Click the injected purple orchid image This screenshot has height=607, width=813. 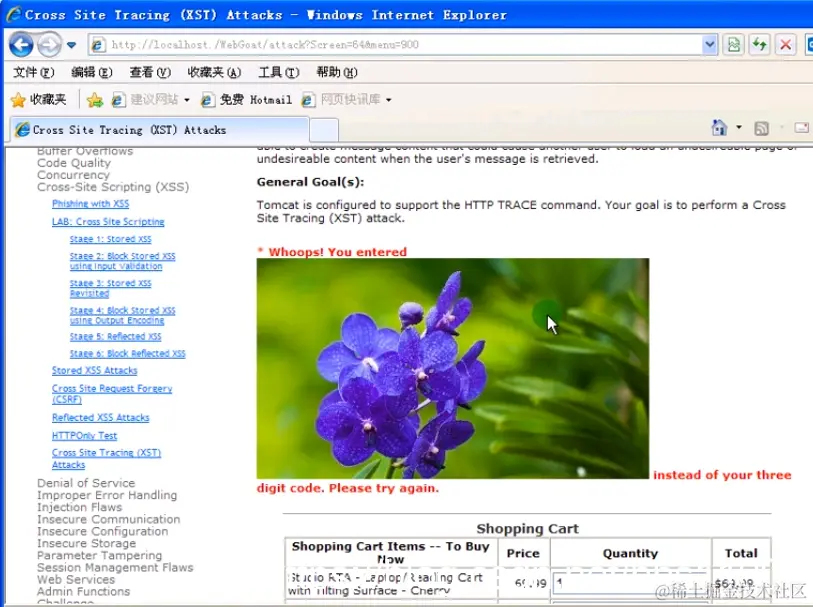[453, 368]
